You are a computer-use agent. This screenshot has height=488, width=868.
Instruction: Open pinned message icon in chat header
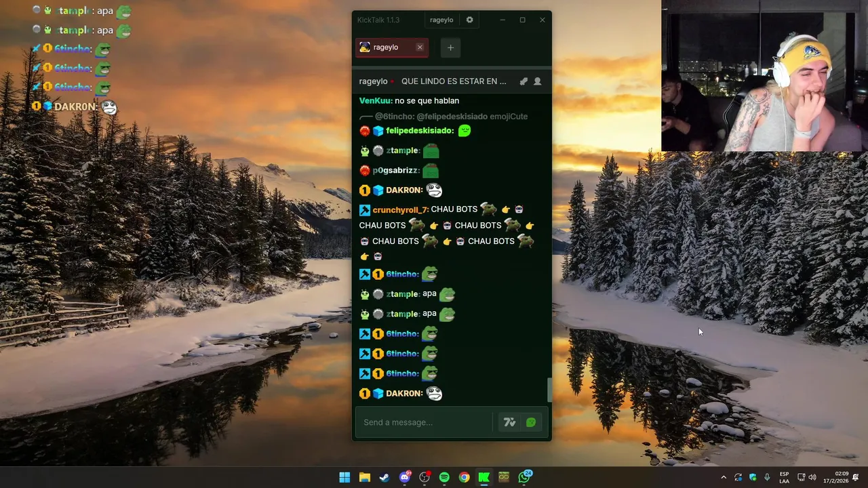coord(524,81)
